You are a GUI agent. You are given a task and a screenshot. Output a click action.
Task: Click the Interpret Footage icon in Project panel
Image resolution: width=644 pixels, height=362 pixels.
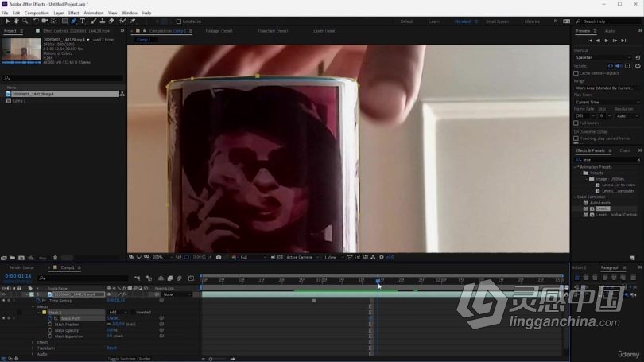point(4,258)
